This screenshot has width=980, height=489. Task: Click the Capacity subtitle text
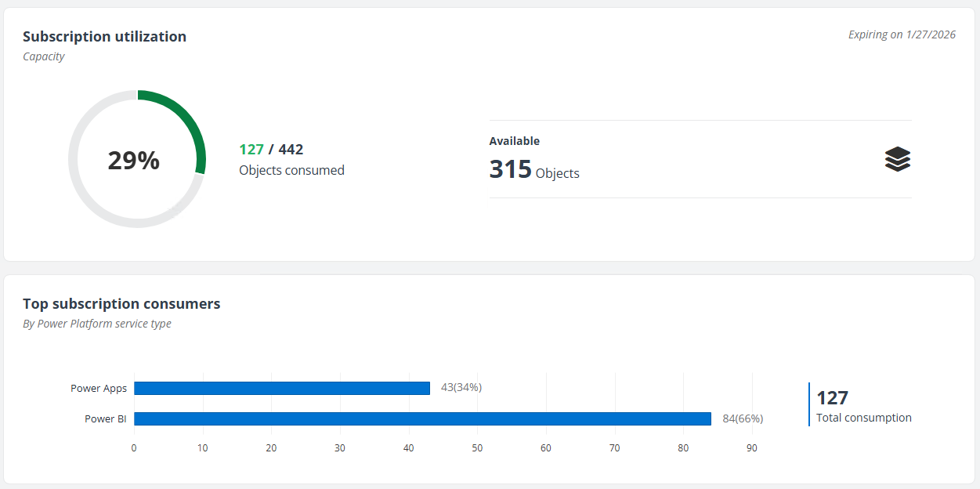point(44,56)
